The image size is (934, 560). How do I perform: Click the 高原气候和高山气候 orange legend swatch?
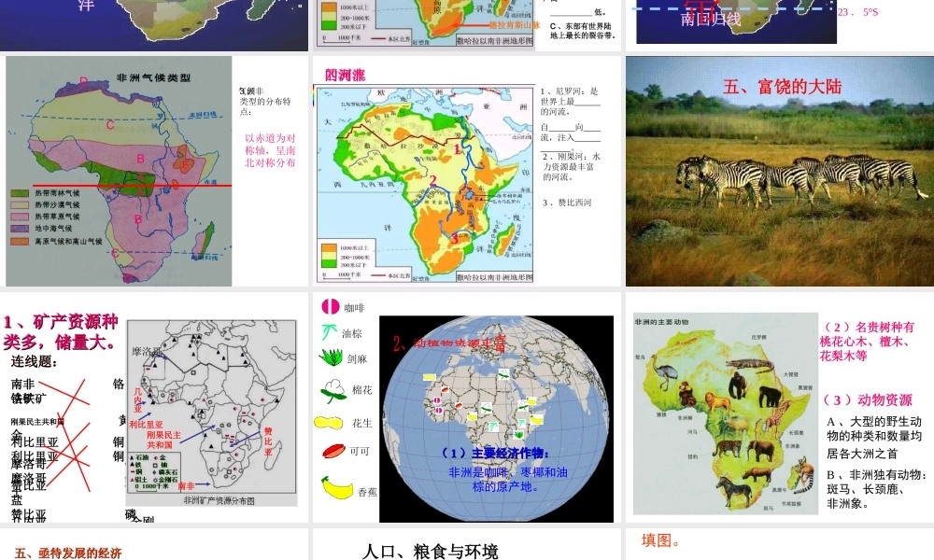20,242
